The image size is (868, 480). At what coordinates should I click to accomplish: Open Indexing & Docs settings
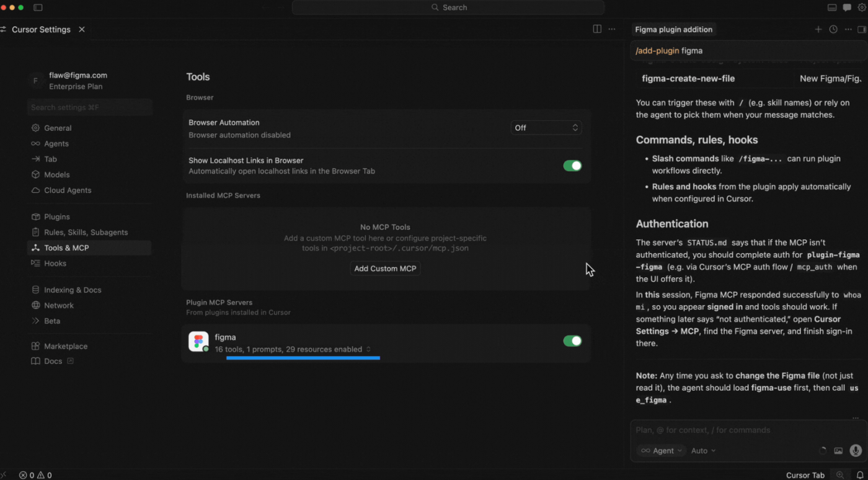click(x=89, y=290)
